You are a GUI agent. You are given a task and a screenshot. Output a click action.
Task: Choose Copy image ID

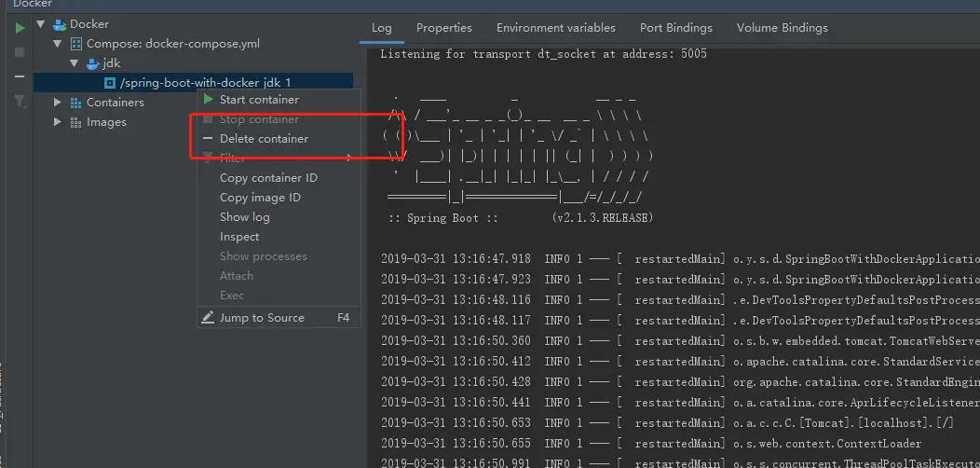click(279, 197)
